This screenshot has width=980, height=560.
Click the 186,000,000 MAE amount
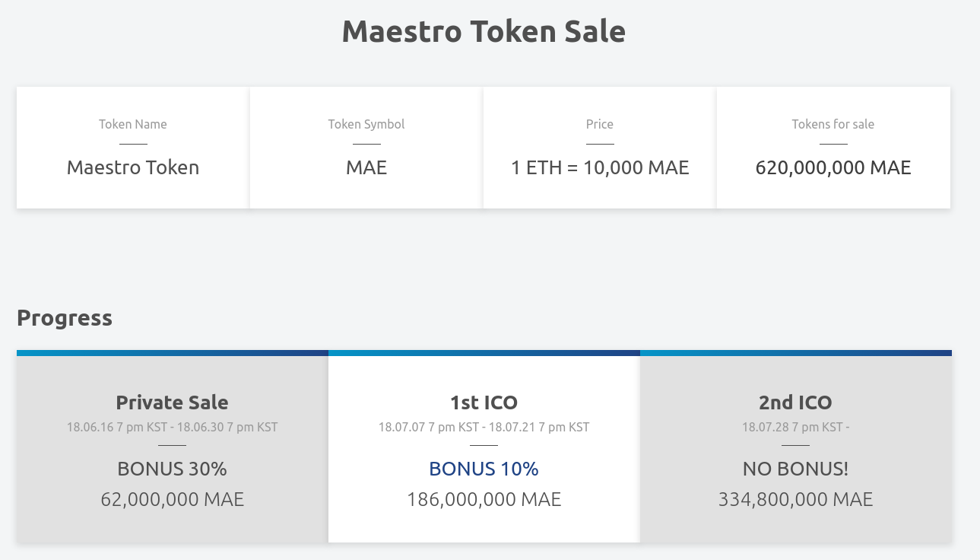click(x=484, y=499)
